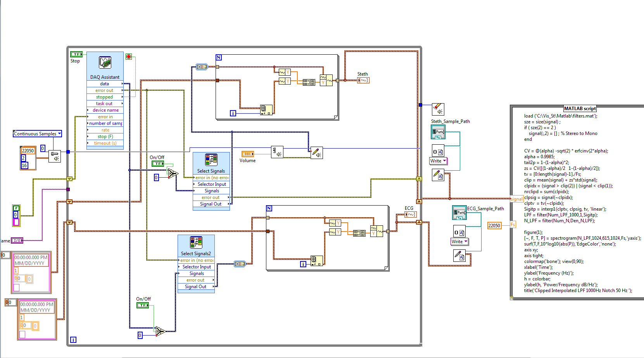Open the Write dropdown under Steth_Sample_Path
Image resolution: width=644 pixels, height=358 pixels.
(445, 161)
